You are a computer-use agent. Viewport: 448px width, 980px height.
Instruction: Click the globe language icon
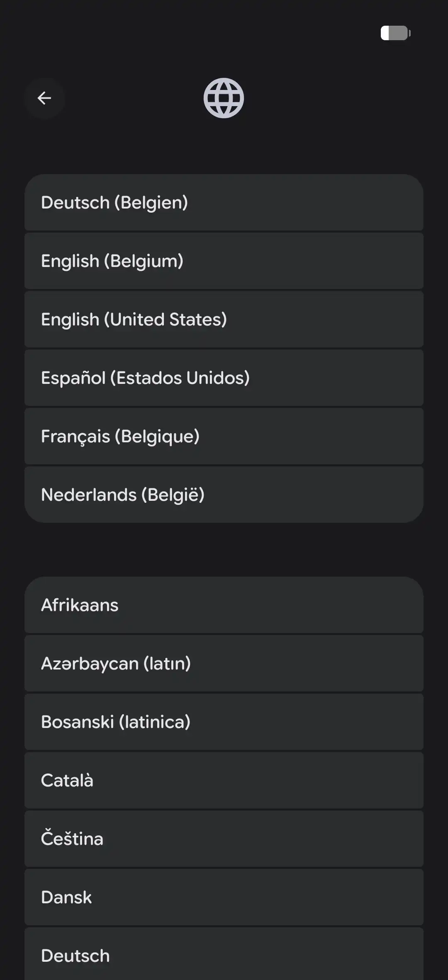pyautogui.click(x=224, y=98)
